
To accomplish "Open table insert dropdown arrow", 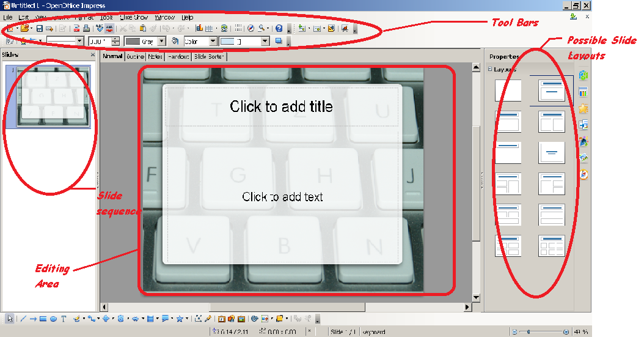I will 216,28.
